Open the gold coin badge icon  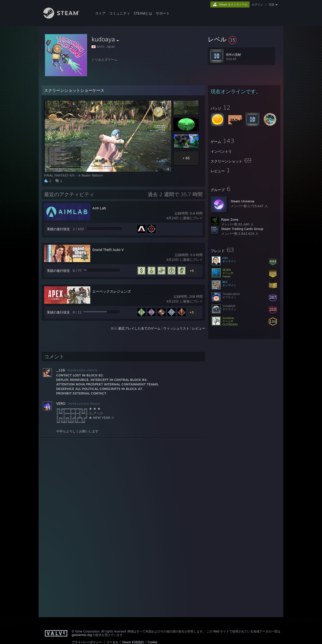click(217, 119)
